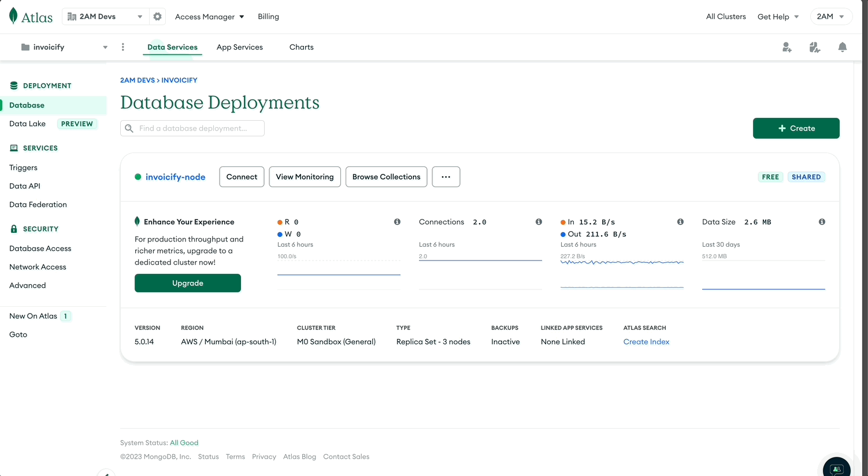The height and width of the screenshot is (476, 868).
Task: Click the SHARED badge
Action: point(806,177)
